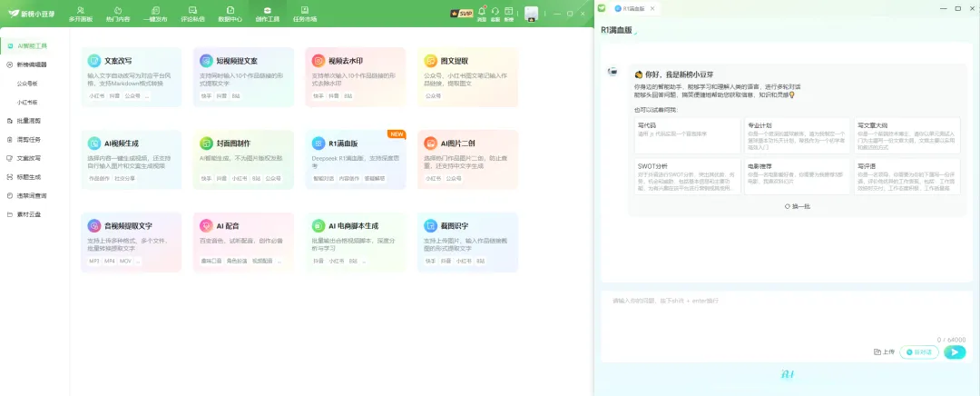Open the 评论私信 top navigation item

[192, 14]
